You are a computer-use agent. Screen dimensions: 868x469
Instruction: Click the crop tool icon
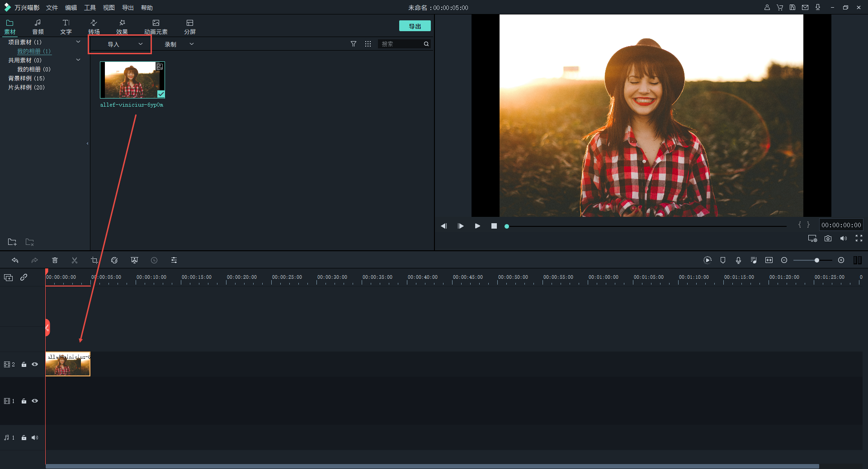(x=94, y=260)
